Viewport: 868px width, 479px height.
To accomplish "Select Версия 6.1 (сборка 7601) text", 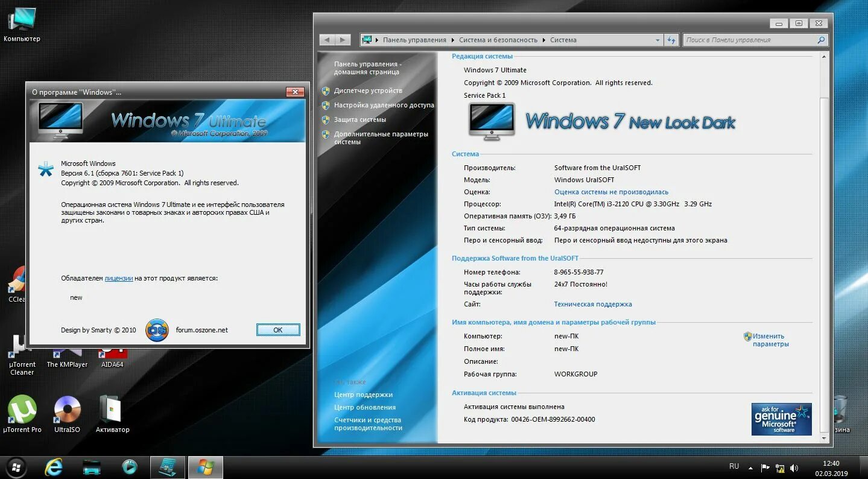I will click(x=122, y=173).
